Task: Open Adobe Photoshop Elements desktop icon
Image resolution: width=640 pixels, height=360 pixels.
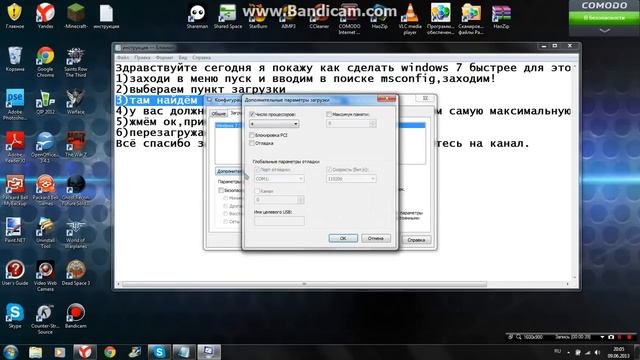Action: 15,104
